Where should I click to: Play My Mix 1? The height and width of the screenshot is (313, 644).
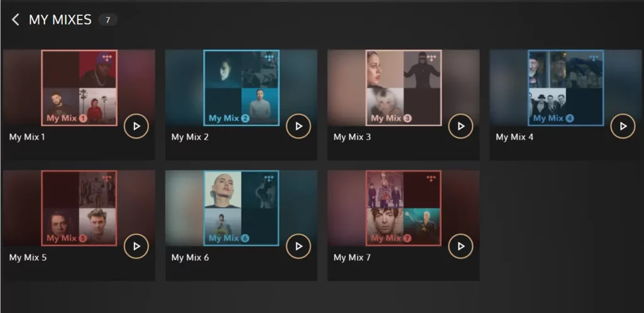point(136,126)
